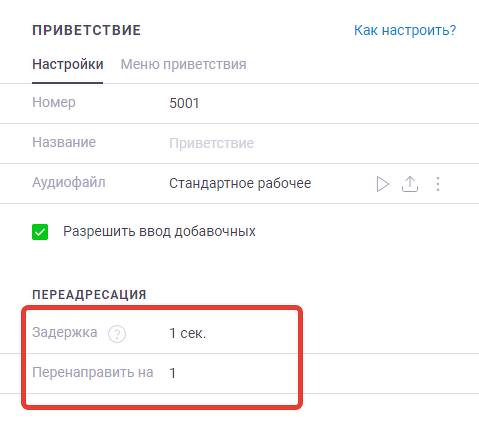Switch to the Настройки tab

[68, 64]
